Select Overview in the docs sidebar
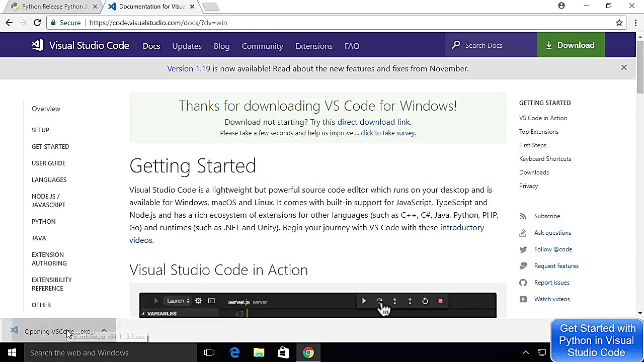This screenshot has height=362, width=644. pyautogui.click(x=46, y=109)
